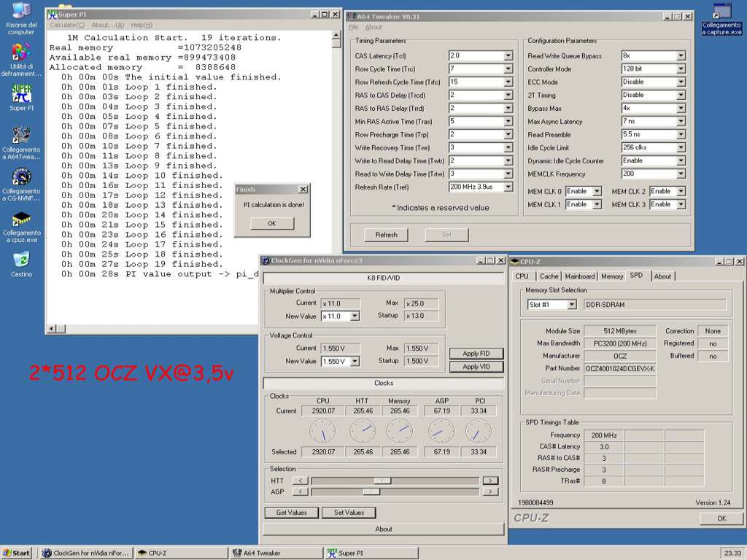The height and width of the screenshot is (560, 747).
Task: Click Super PI vertical scrollbar up arrow
Action: point(336,35)
